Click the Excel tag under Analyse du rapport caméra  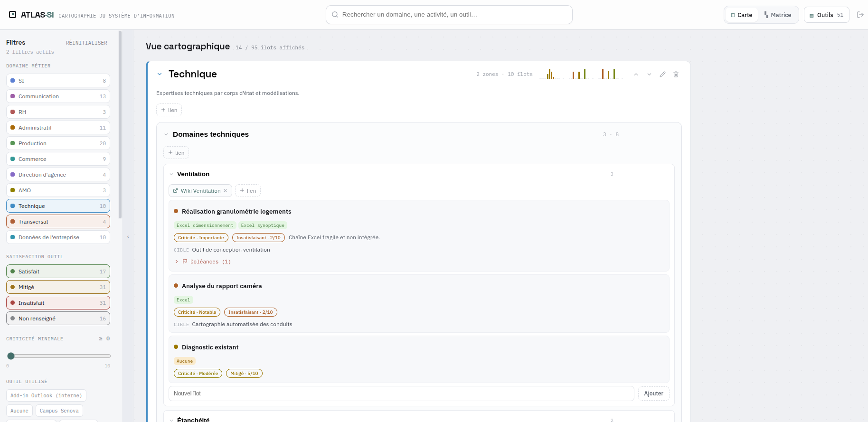click(183, 300)
